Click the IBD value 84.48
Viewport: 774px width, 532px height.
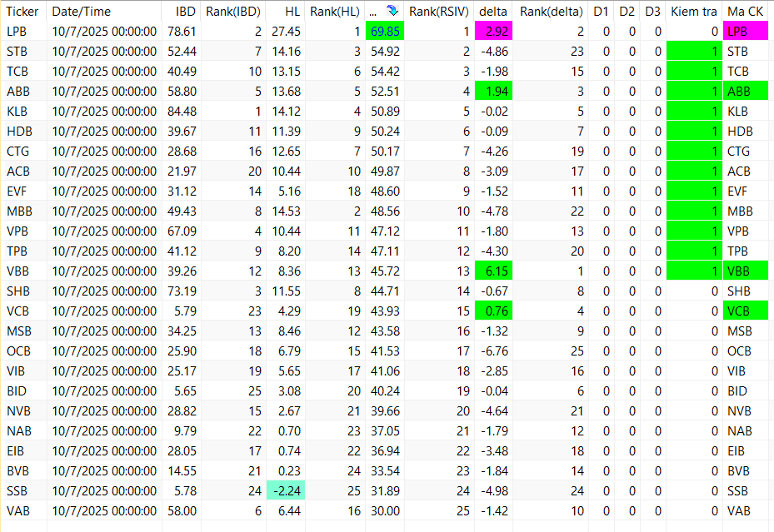coord(182,112)
